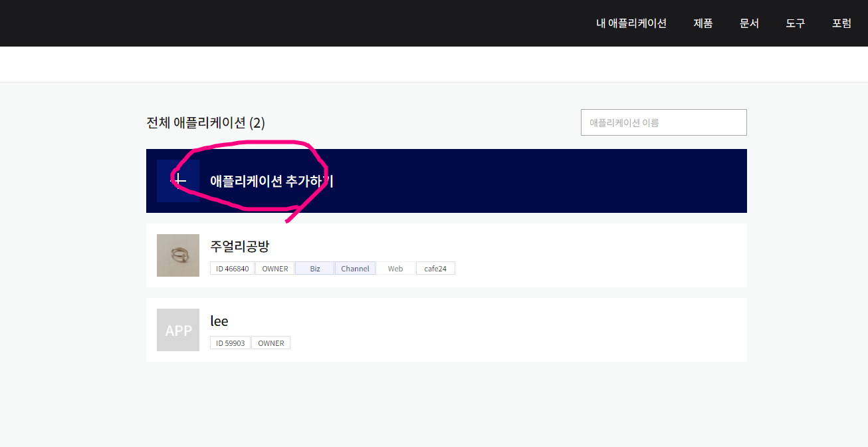
Task: Focus the 애플리케이션 이름 search field
Action: 664,122
